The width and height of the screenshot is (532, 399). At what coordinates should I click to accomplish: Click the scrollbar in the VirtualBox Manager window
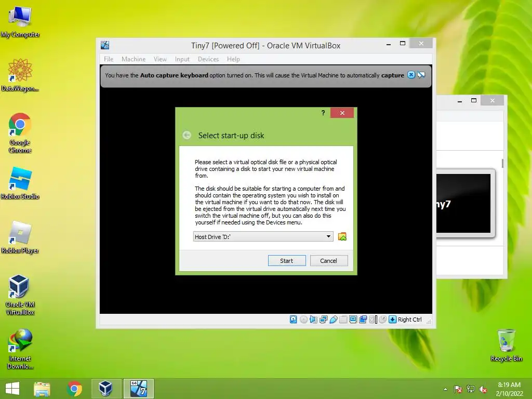tap(502, 163)
